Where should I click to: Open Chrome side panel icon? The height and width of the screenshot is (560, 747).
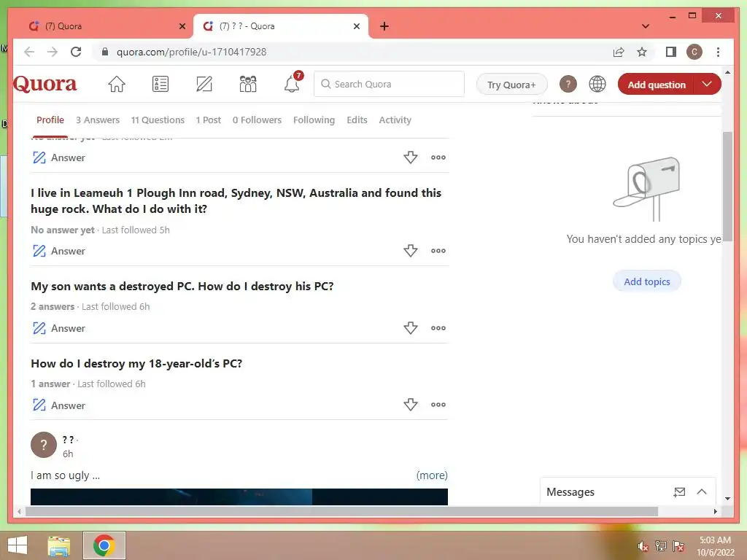(x=671, y=52)
